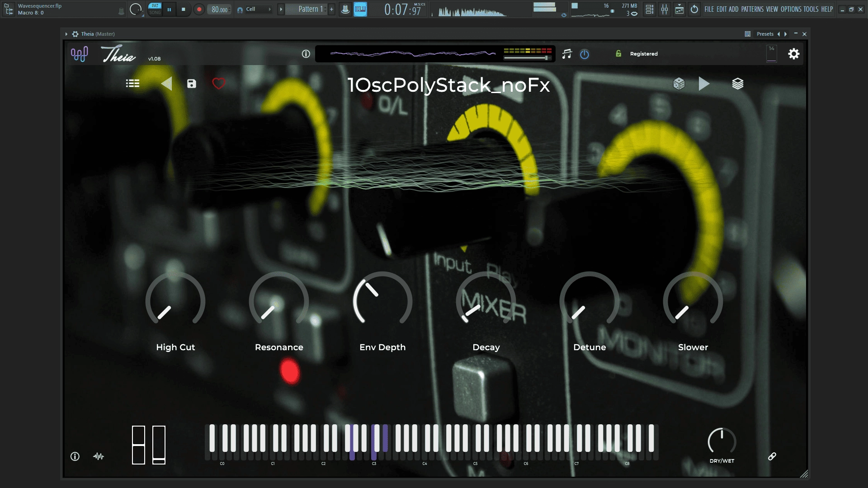Screen dimensions: 868x488
Task: Save the preset with the floppy disk icon
Action: coord(192,84)
